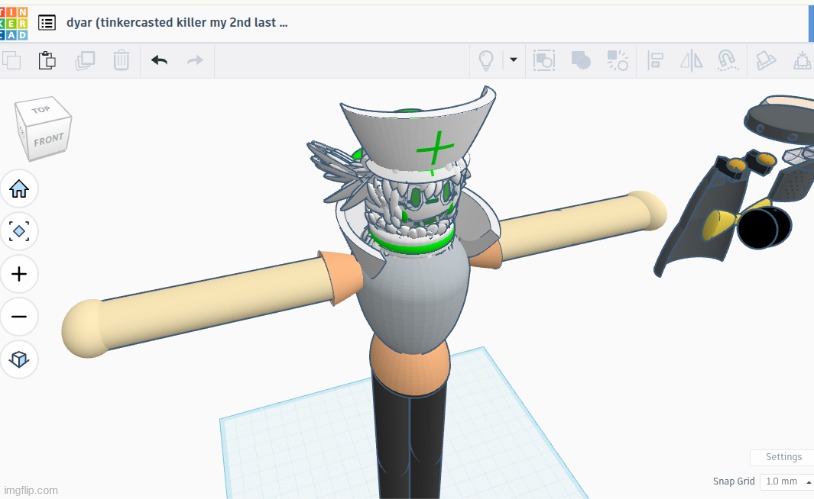Click the Tinkercad logo

[14, 21]
